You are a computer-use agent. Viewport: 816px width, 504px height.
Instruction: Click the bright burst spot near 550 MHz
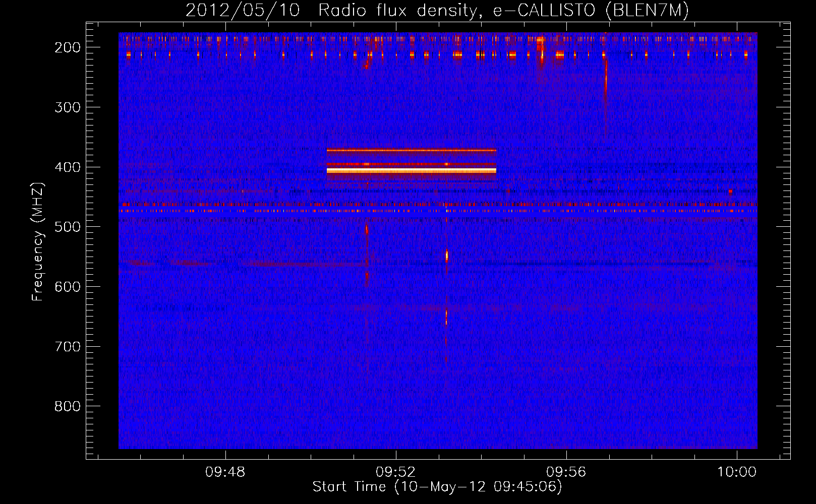446,256
